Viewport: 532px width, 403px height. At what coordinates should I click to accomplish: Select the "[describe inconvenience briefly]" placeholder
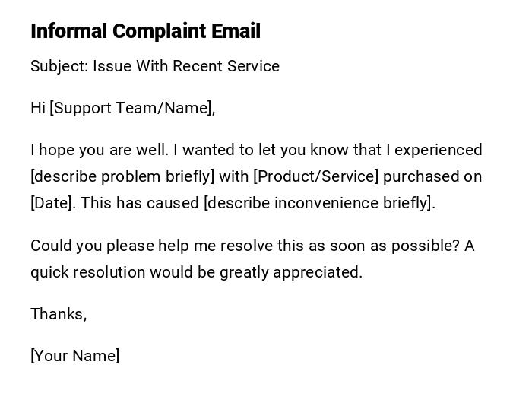tap(318, 203)
